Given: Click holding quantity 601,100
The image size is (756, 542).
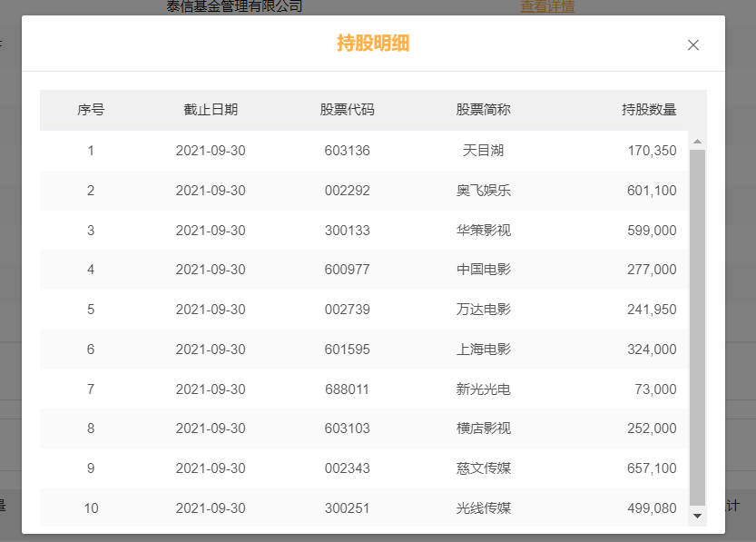Looking at the screenshot, I should coord(652,191).
